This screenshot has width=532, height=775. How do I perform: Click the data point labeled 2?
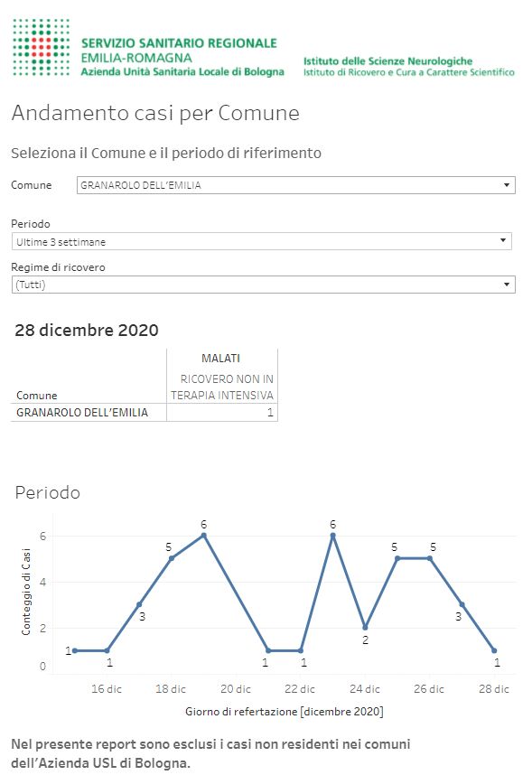[365, 627]
